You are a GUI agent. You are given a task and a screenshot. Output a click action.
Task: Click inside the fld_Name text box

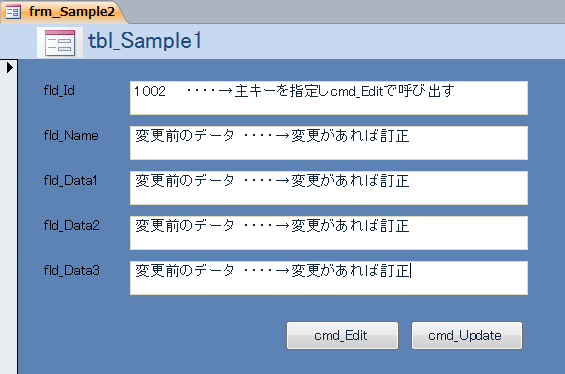tap(329, 143)
